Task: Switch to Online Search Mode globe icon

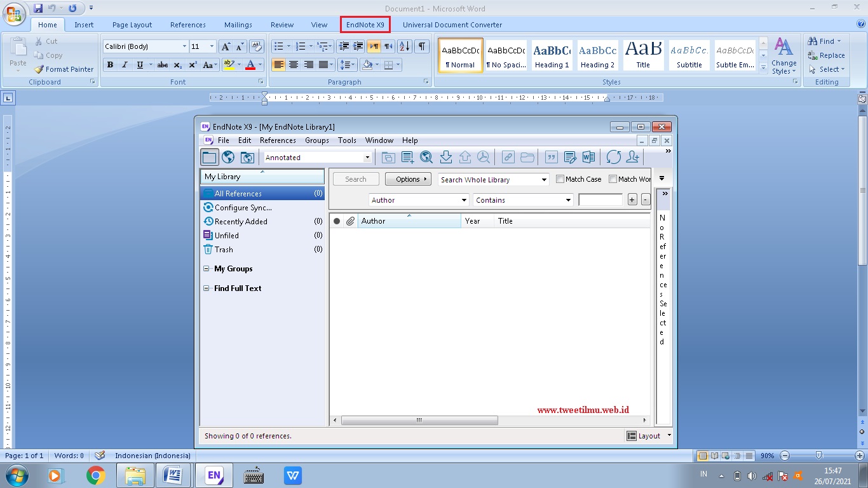Action: (228, 158)
